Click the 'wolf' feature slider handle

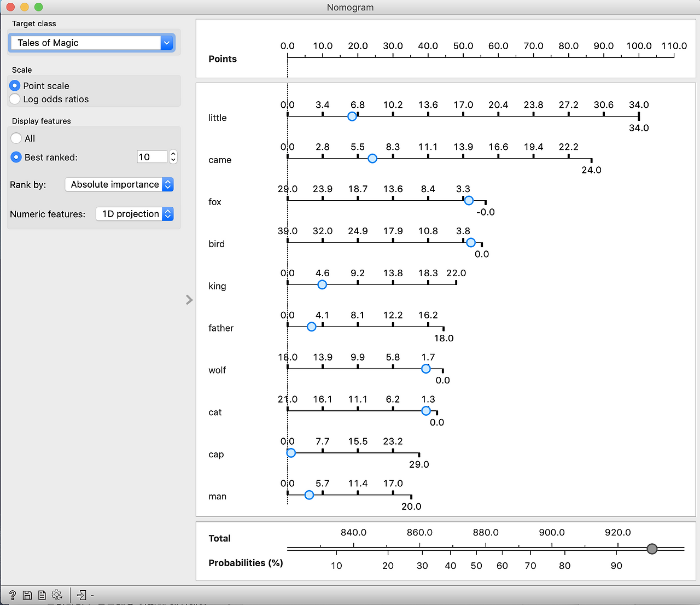(x=426, y=369)
